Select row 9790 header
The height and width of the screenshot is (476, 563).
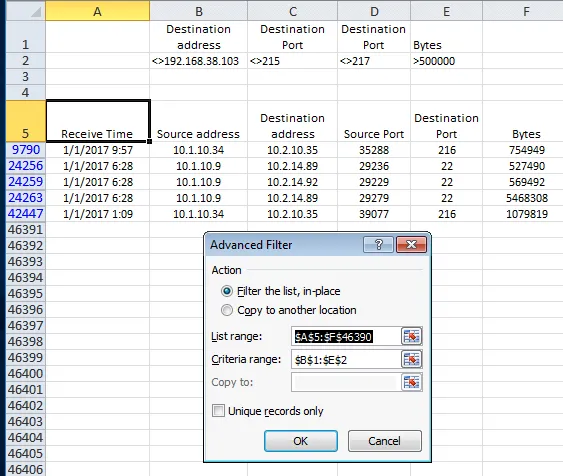coord(26,150)
